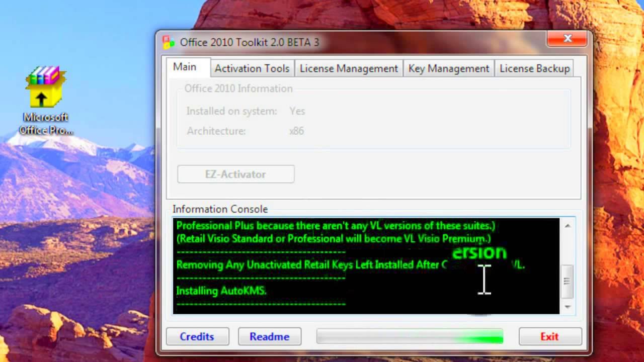Click the 'Professional Plus because there aren't' line
This screenshot has width=644, height=362.
pyautogui.click(x=336, y=226)
